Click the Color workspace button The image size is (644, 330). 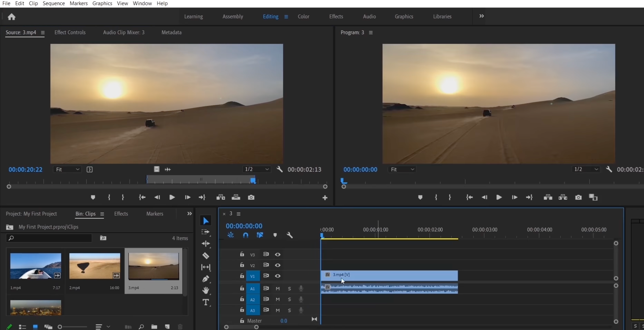tap(303, 16)
